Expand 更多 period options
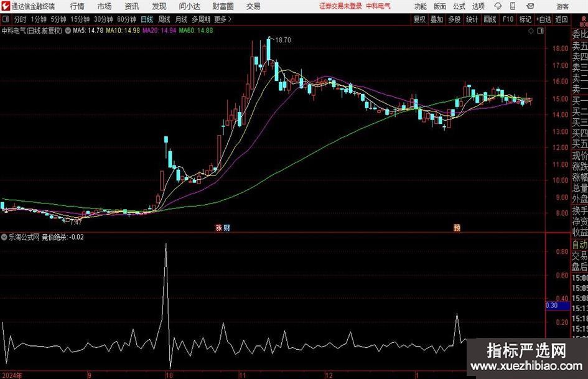Image resolution: width=588 pixels, height=379 pixels. click(x=223, y=19)
